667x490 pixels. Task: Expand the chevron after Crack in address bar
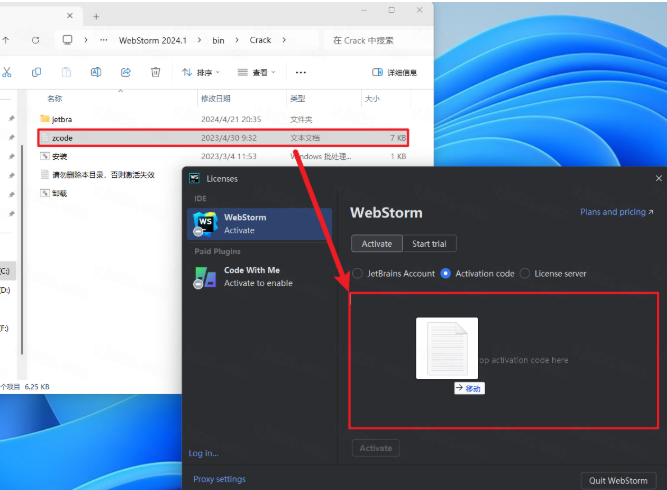[284, 40]
